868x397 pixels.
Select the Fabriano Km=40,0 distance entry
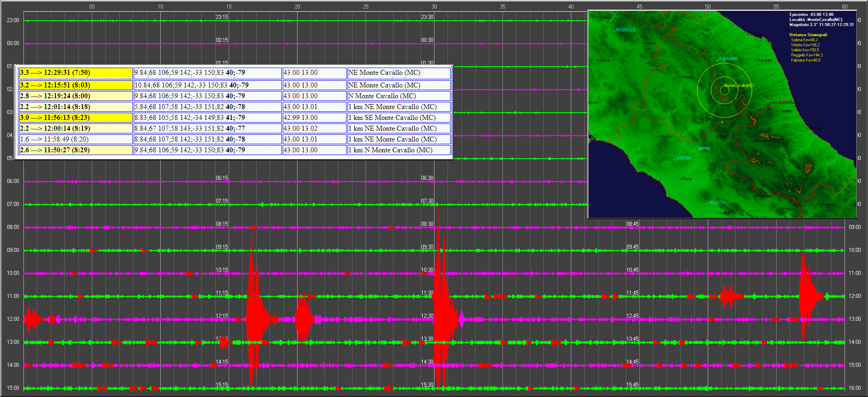pos(806,60)
